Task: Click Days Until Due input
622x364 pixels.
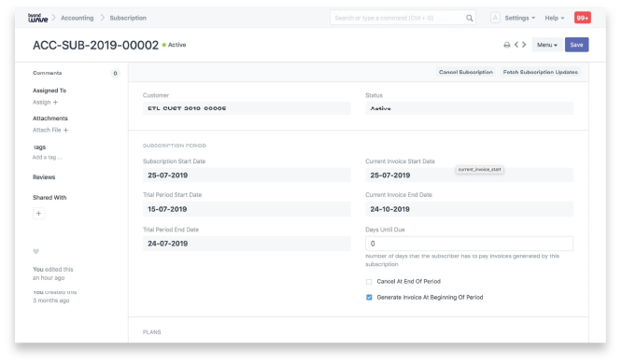Action: [x=469, y=244]
